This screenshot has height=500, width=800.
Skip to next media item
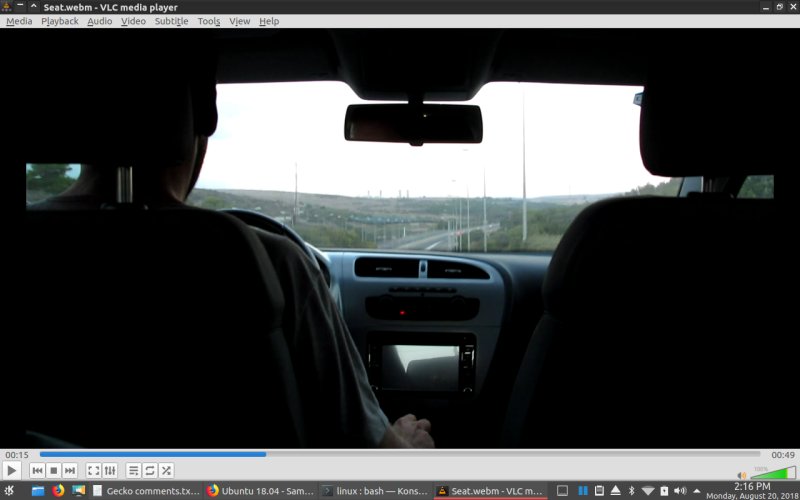pos(70,470)
